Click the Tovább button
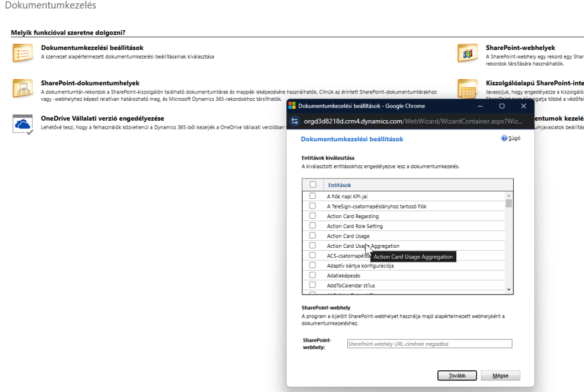 coord(457,375)
